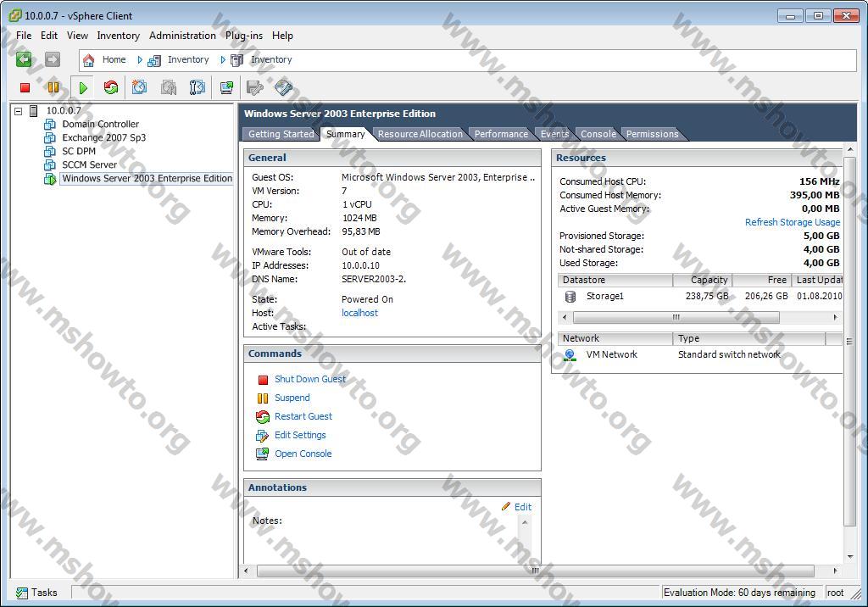Click the Edit link in Annotations
Viewport: 868px width, 607px height.
pos(522,507)
